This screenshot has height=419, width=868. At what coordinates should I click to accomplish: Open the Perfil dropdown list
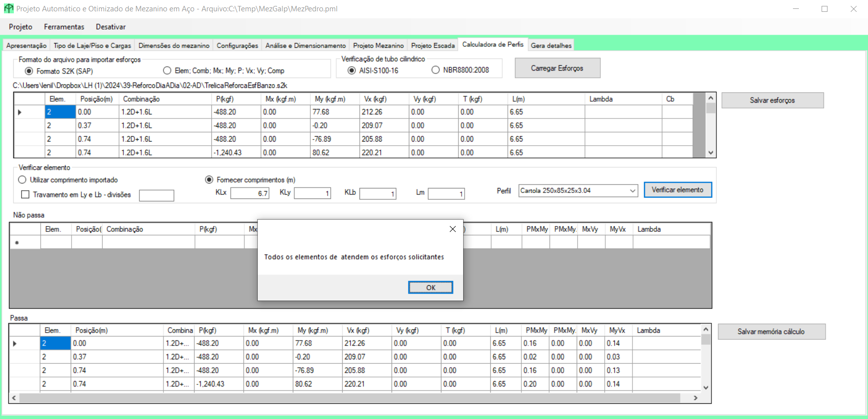pos(632,190)
